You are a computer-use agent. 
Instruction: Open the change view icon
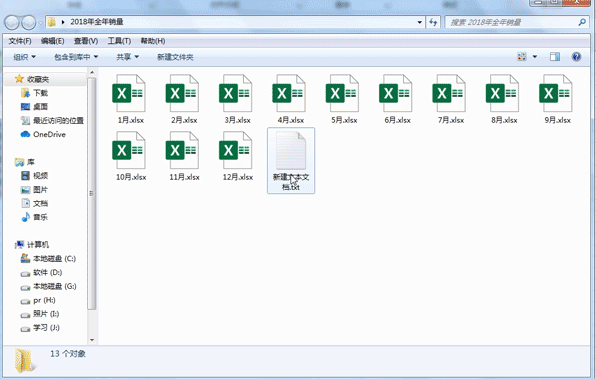pyautogui.click(x=522, y=57)
